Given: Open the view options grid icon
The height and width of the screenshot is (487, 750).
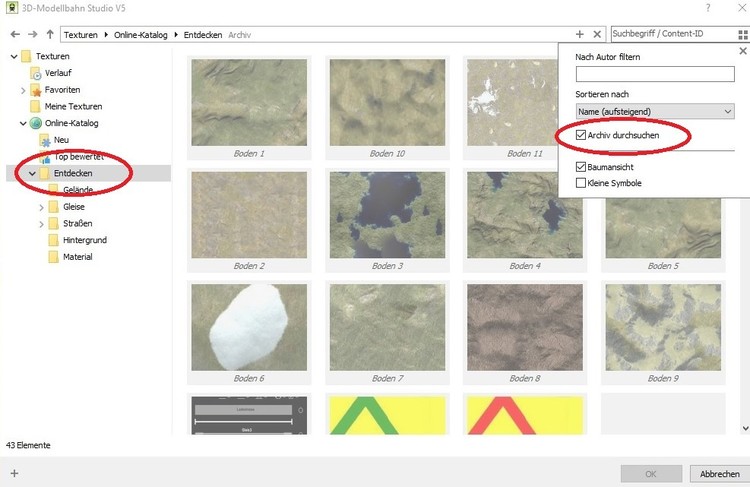Looking at the screenshot, I should (x=743, y=34).
